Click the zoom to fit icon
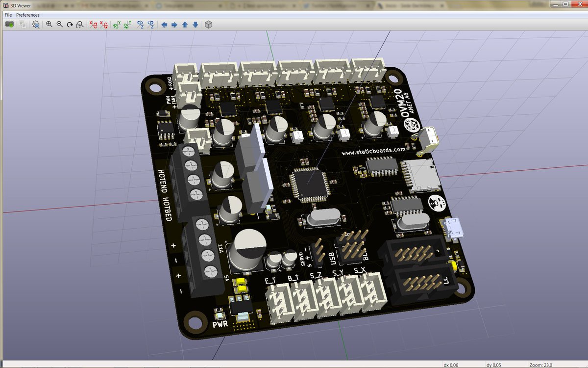588x368 pixels. (80, 24)
